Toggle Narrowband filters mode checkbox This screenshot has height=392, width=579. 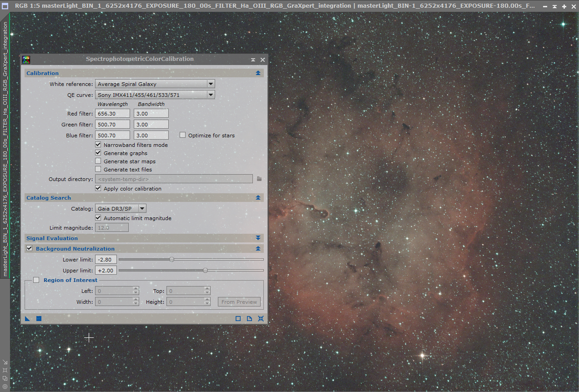coord(98,145)
